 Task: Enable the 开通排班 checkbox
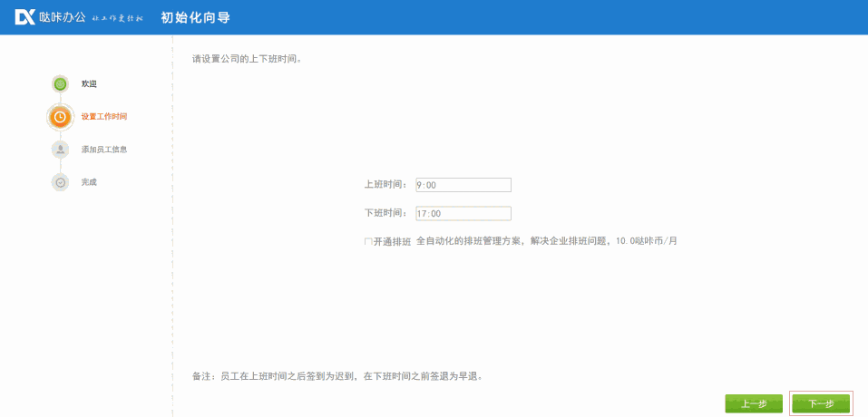(x=367, y=242)
